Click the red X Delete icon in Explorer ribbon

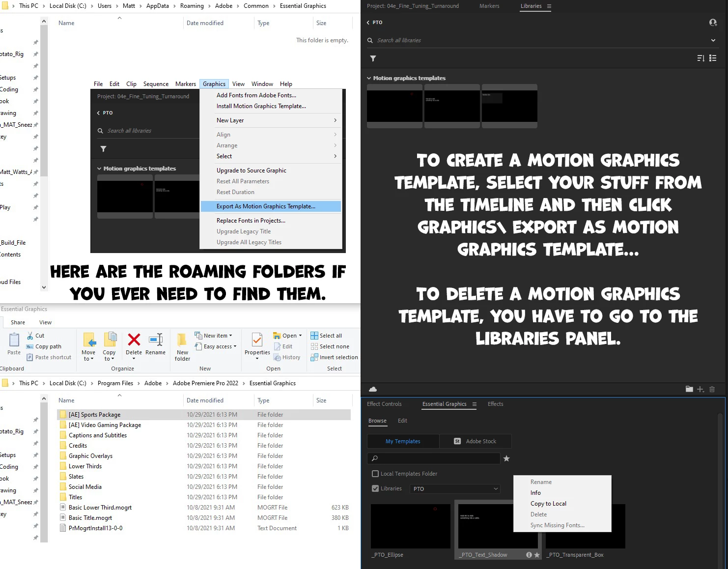pyautogui.click(x=134, y=340)
